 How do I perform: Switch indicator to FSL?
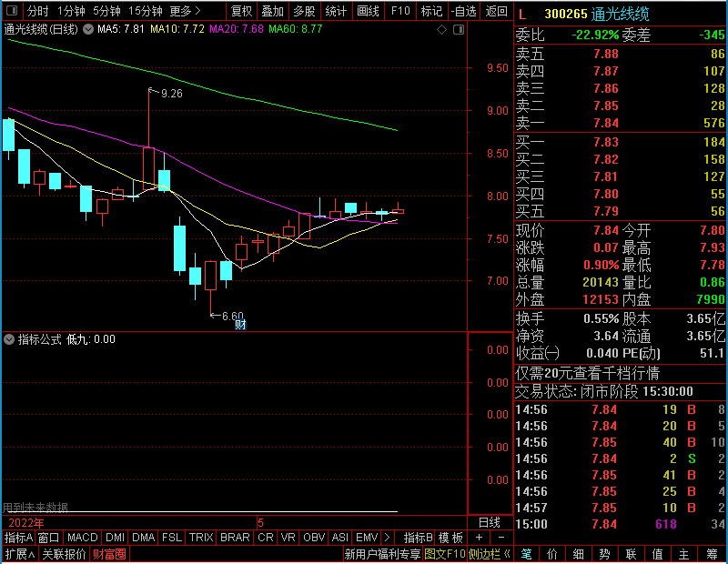tap(171, 538)
